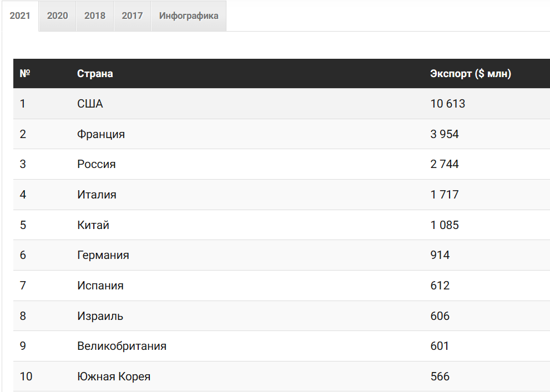
Task: Select the Италия row
Action: (x=282, y=195)
